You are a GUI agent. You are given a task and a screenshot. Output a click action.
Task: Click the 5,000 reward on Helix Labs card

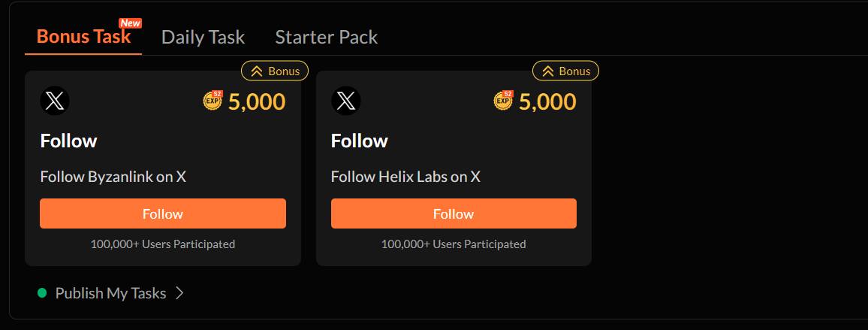click(547, 101)
